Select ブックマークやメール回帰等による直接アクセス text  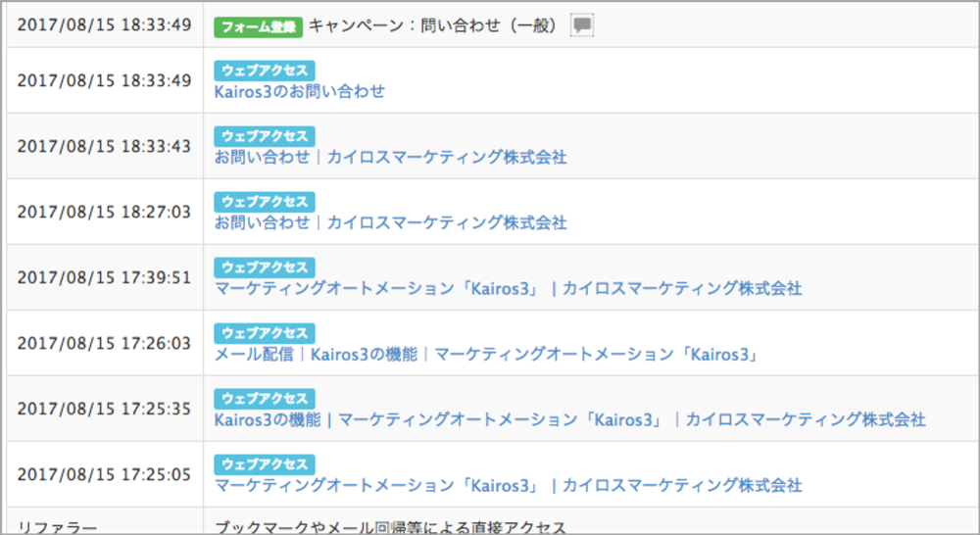click(x=390, y=527)
